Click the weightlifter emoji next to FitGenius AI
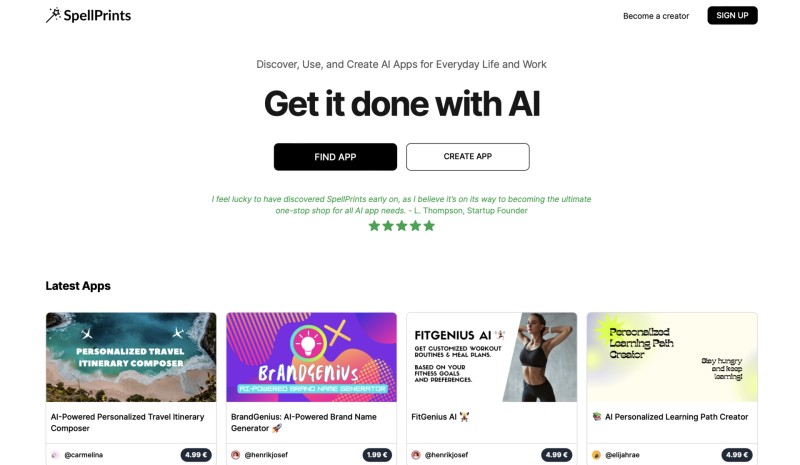800x465 pixels. [464, 417]
